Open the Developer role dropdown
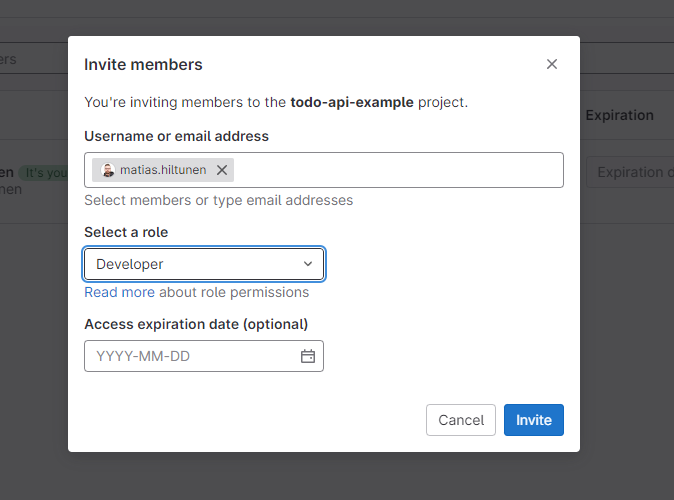The image size is (674, 500). [204, 264]
